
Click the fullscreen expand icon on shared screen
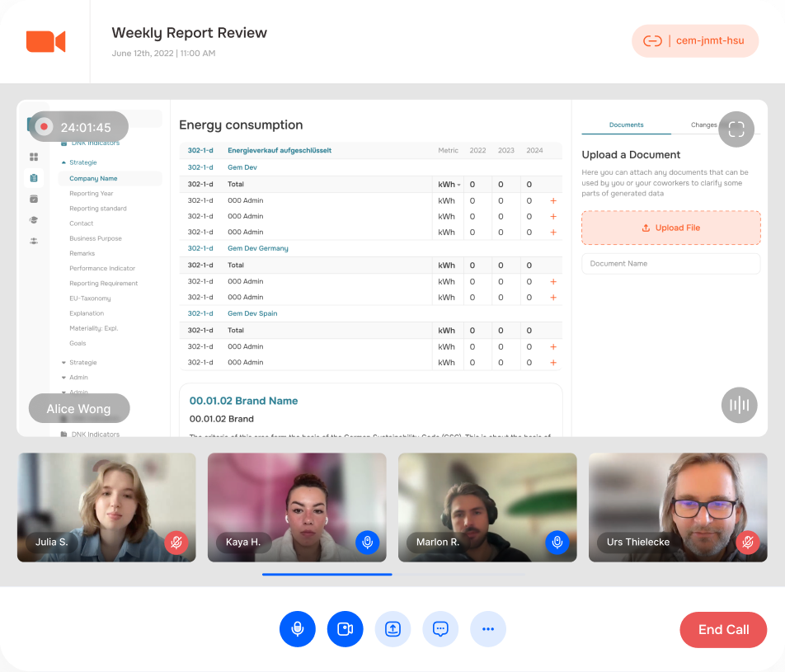736,129
